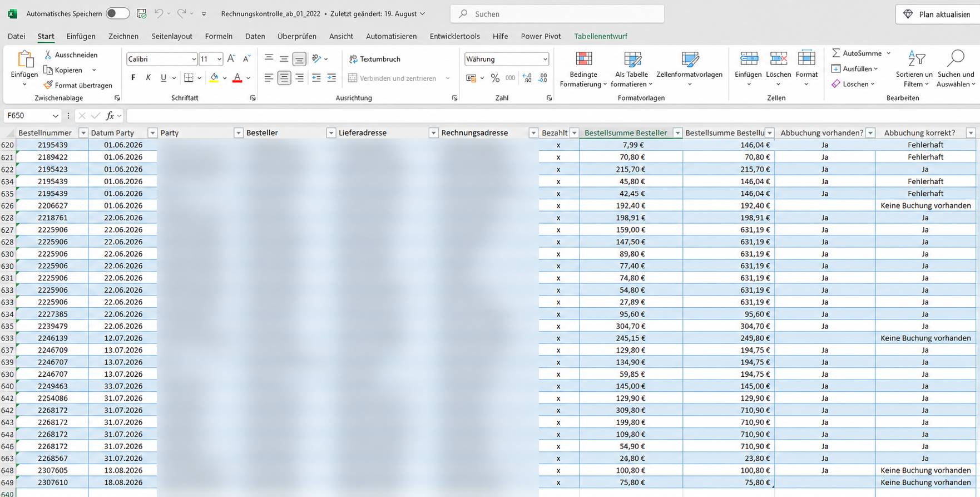Viewport: 980px width, 497px height.
Task: Apply yellow fill color bucket
Action: [214, 78]
